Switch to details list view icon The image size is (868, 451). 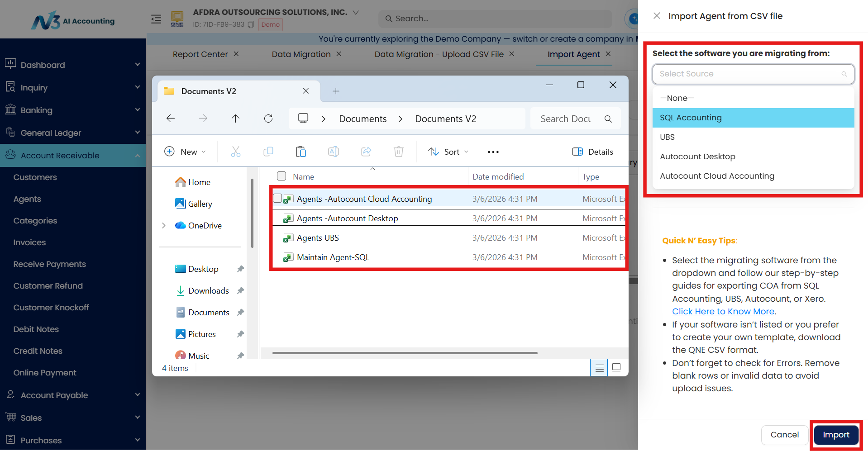tap(599, 367)
